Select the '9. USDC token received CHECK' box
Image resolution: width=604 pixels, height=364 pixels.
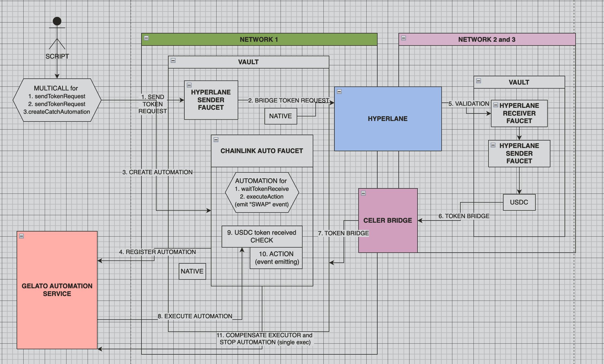pos(262,237)
